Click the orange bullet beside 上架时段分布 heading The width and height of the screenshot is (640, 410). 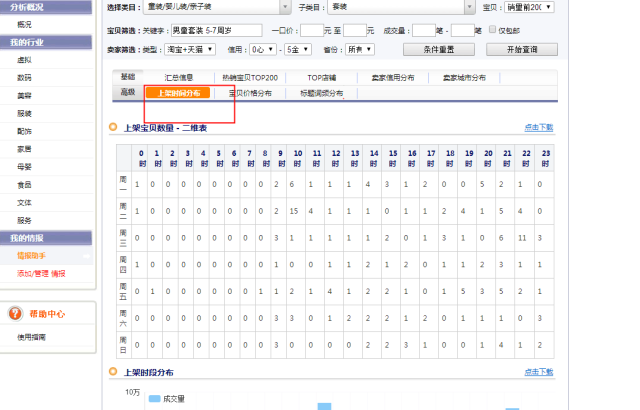[113, 372]
